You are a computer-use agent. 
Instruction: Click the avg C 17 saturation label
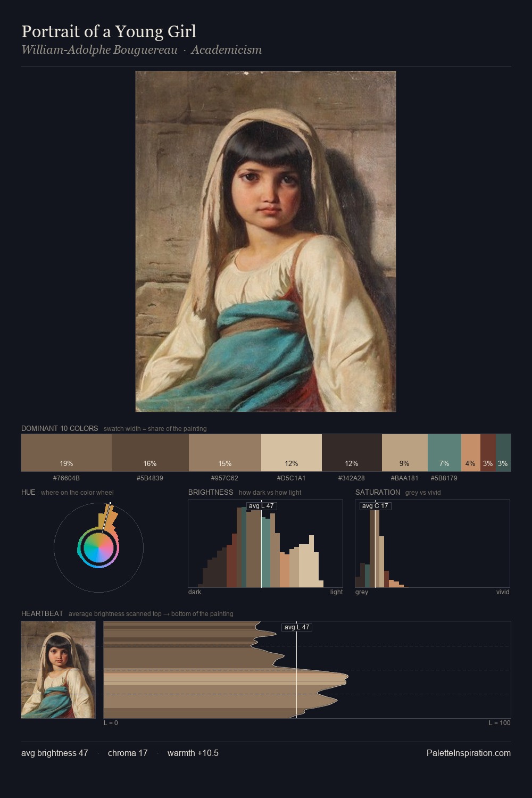pyautogui.click(x=375, y=506)
